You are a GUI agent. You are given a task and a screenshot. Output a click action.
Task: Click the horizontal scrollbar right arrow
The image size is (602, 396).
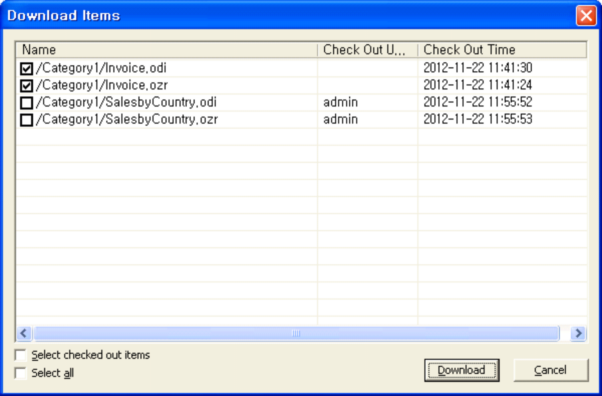point(578,333)
